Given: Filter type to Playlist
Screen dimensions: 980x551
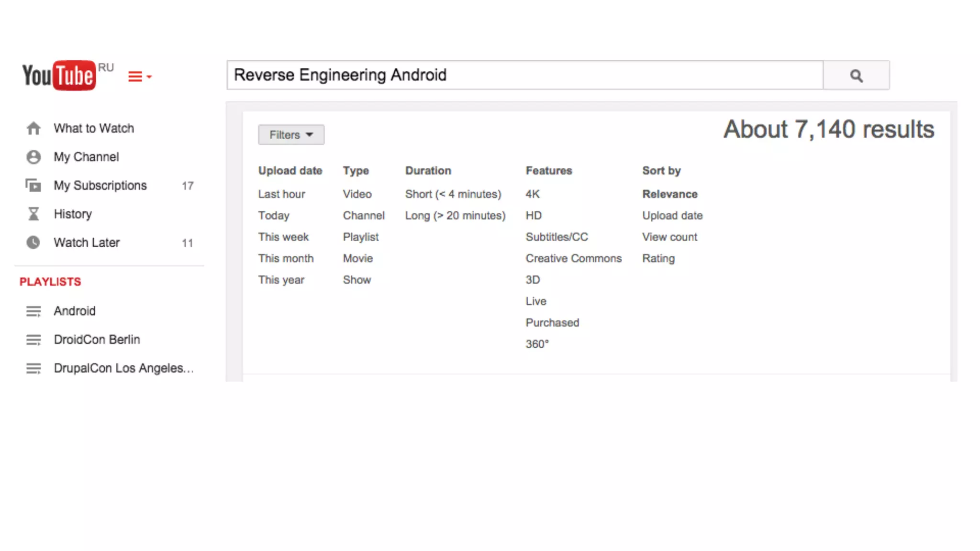Looking at the screenshot, I should 360,237.
